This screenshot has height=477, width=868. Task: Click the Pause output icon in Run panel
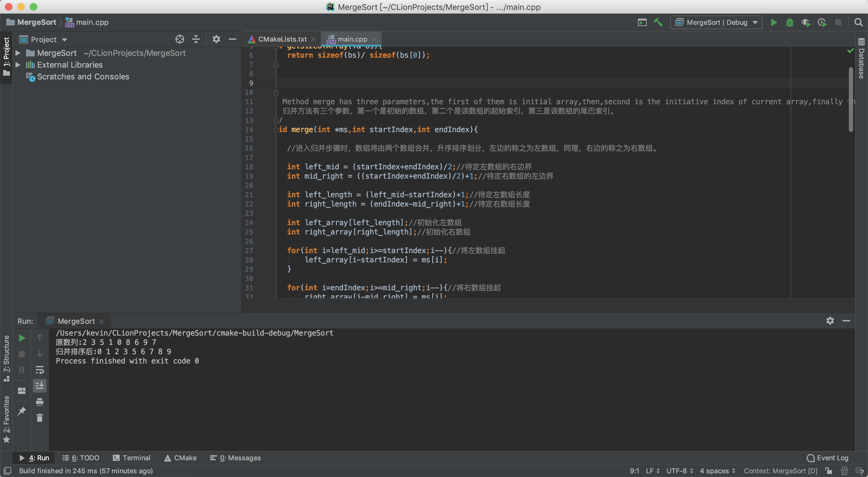click(x=22, y=370)
